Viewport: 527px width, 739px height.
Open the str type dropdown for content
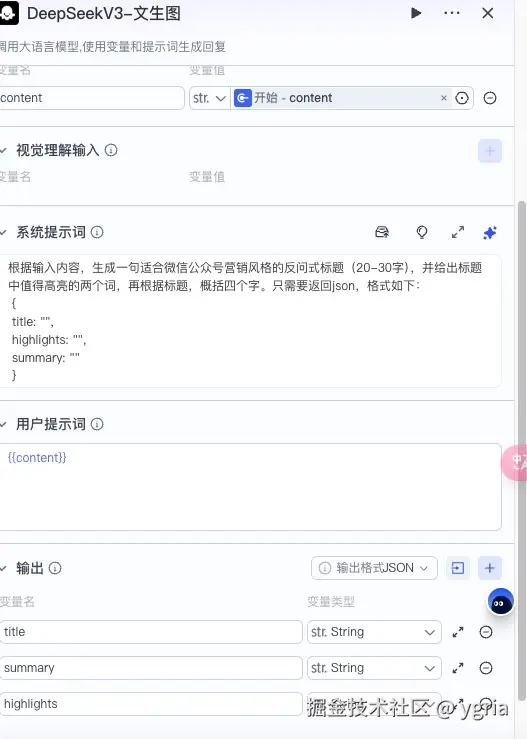click(209, 98)
